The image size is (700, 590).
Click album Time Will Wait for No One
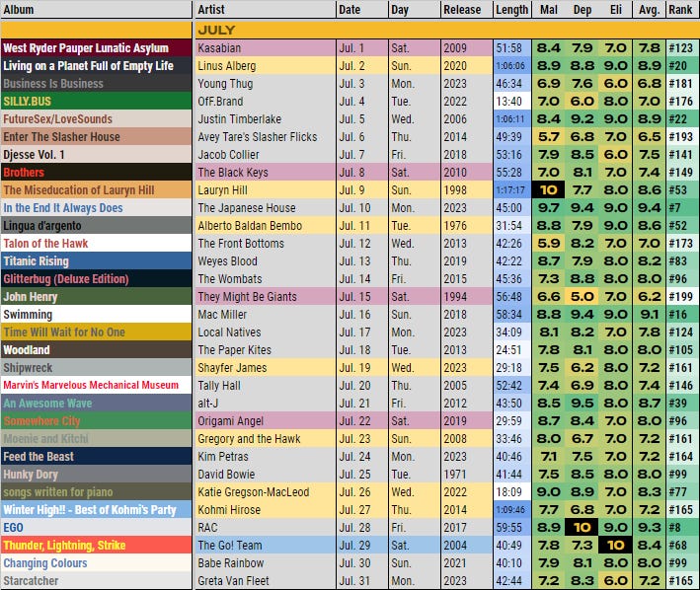tap(97, 332)
